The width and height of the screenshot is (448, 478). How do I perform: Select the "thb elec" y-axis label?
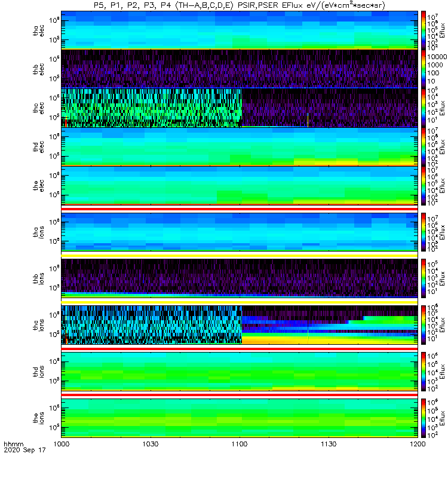39,69
